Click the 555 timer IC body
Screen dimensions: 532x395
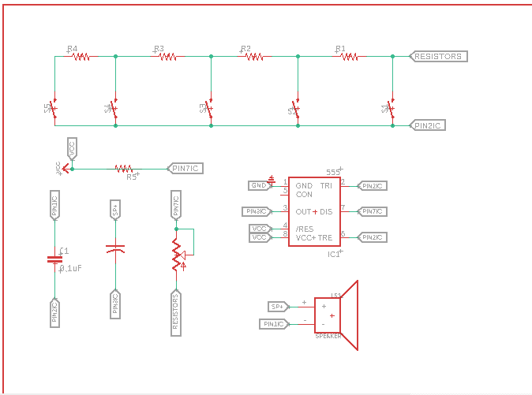pos(314,211)
